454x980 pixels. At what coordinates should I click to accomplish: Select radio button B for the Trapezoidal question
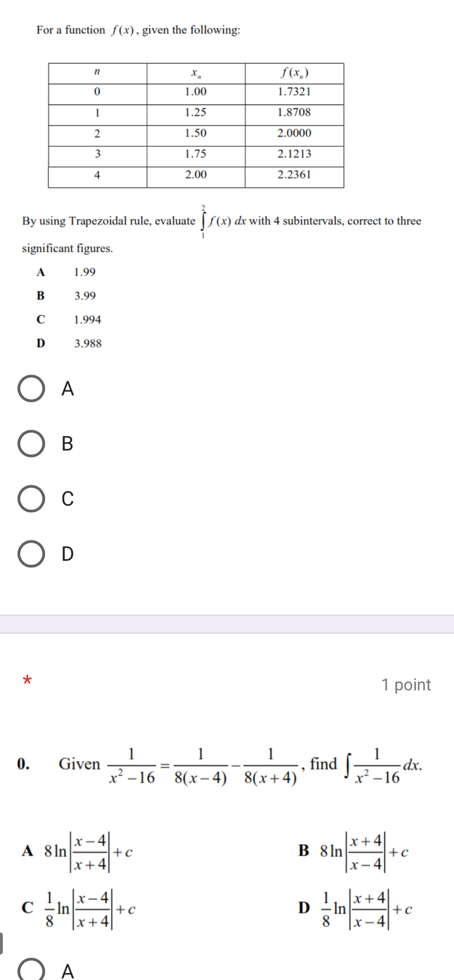click(31, 443)
